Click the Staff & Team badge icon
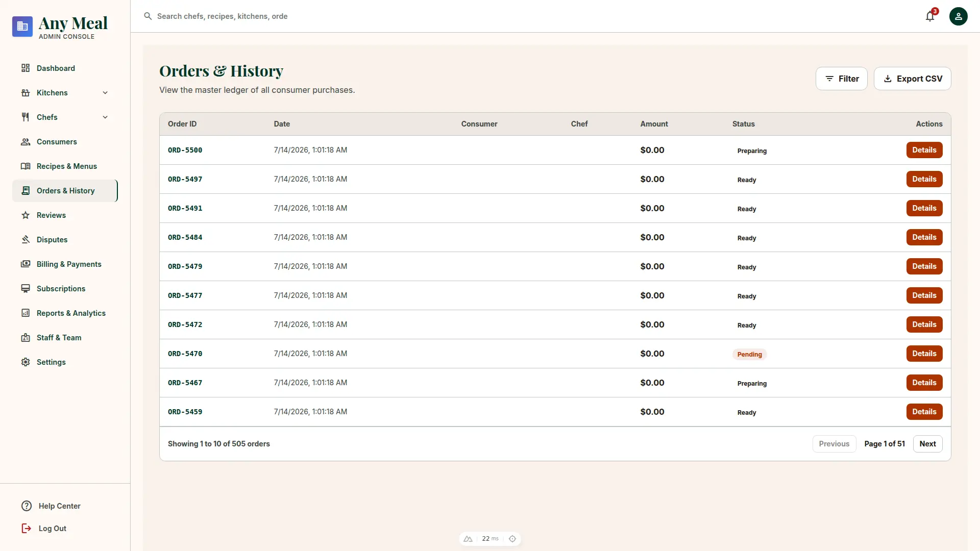 click(x=26, y=338)
